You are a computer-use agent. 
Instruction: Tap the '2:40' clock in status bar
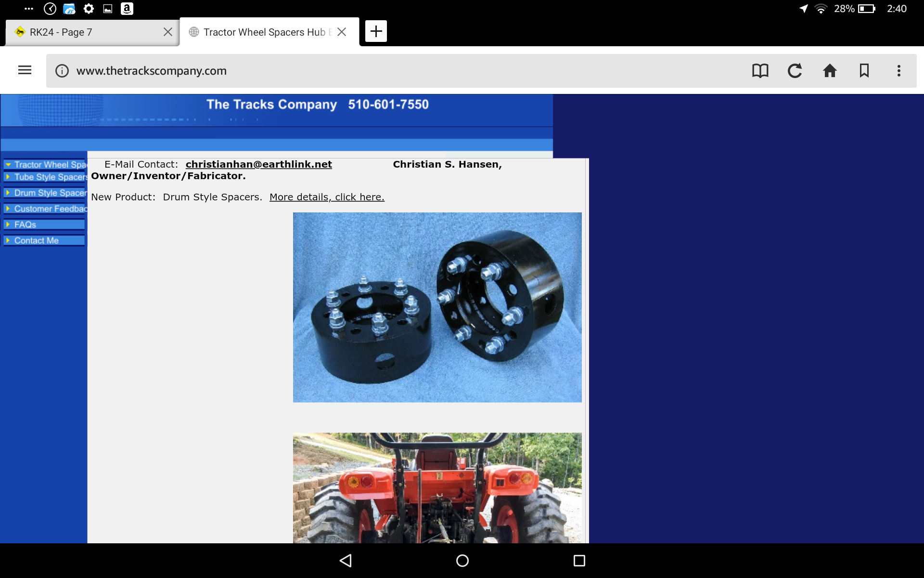(x=897, y=9)
